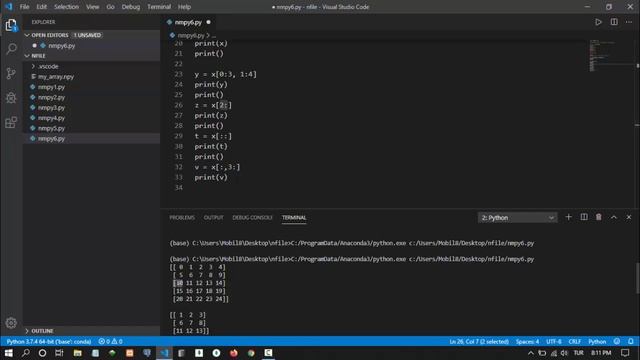This screenshot has width=640, height=360.
Task: Close the terminal panel
Action: point(629,217)
